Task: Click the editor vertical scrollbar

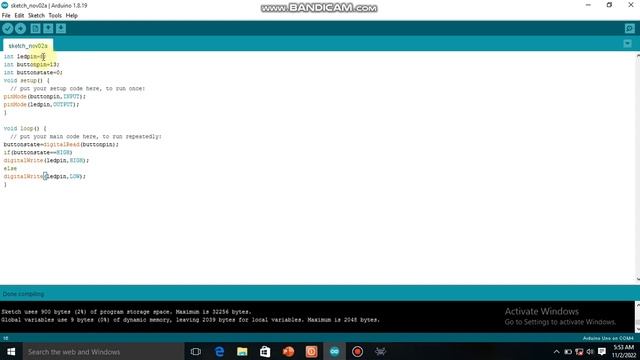Action: (638, 167)
